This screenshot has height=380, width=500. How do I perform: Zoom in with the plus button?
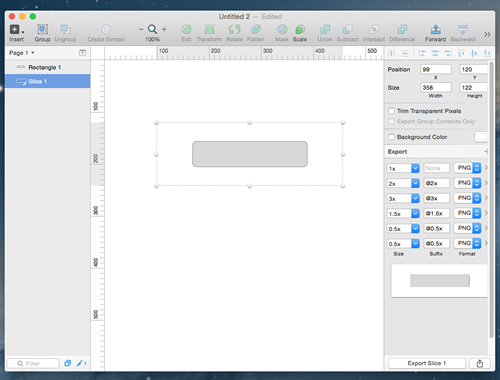click(x=164, y=29)
